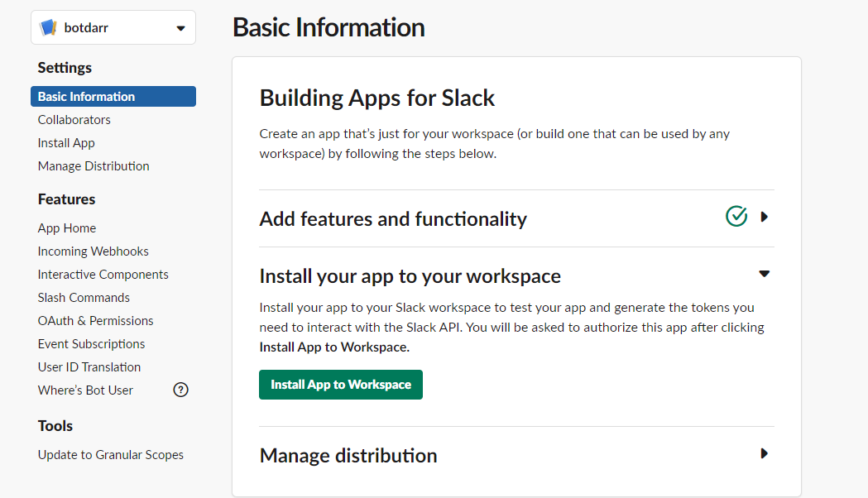Navigate to Incoming Webhooks
Screen dimensions: 868x498
point(94,251)
